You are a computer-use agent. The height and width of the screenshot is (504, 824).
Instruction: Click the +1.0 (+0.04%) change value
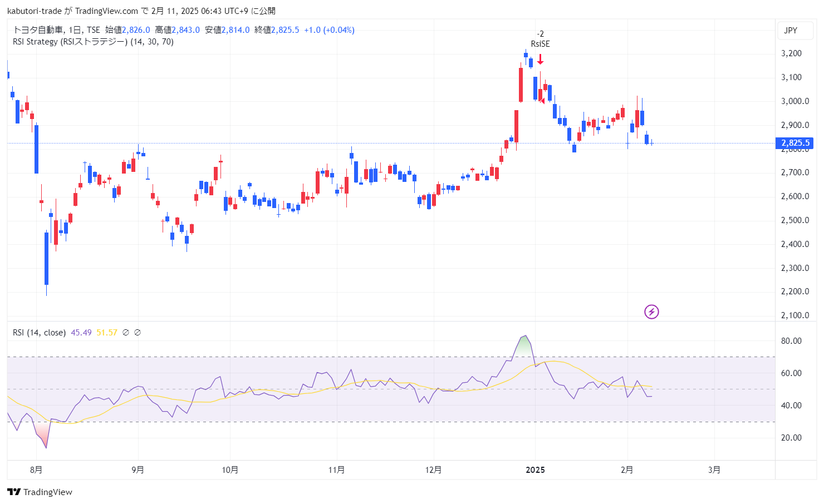tap(329, 30)
